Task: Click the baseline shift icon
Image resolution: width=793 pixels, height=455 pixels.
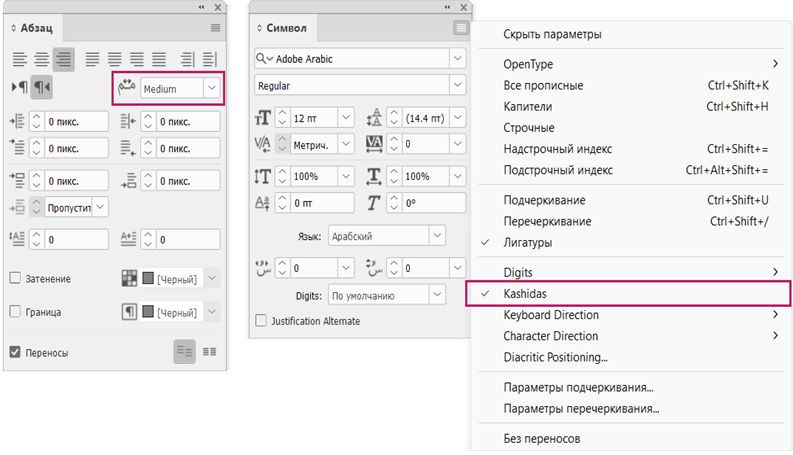Action: (262, 203)
